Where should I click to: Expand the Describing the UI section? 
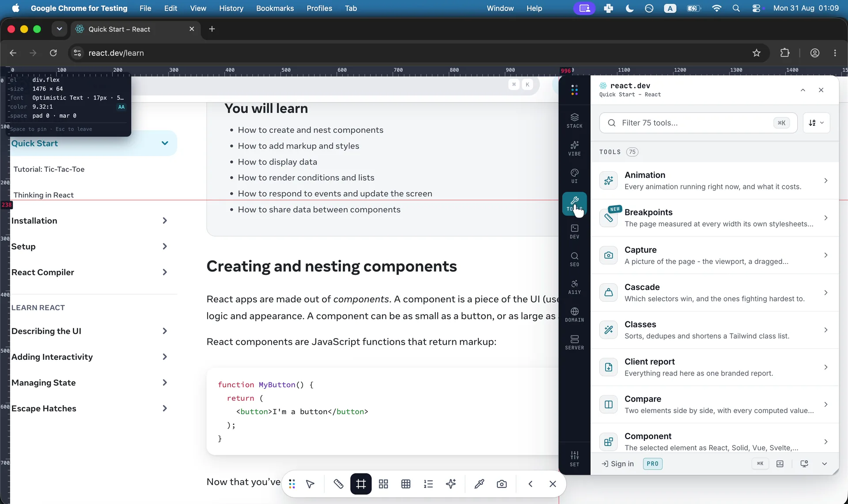tap(165, 331)
